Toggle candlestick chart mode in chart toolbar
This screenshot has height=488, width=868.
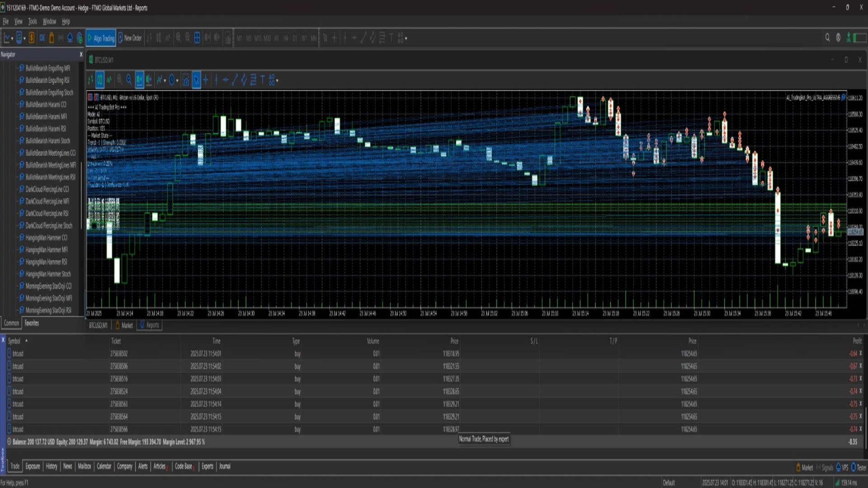[100, 80]
